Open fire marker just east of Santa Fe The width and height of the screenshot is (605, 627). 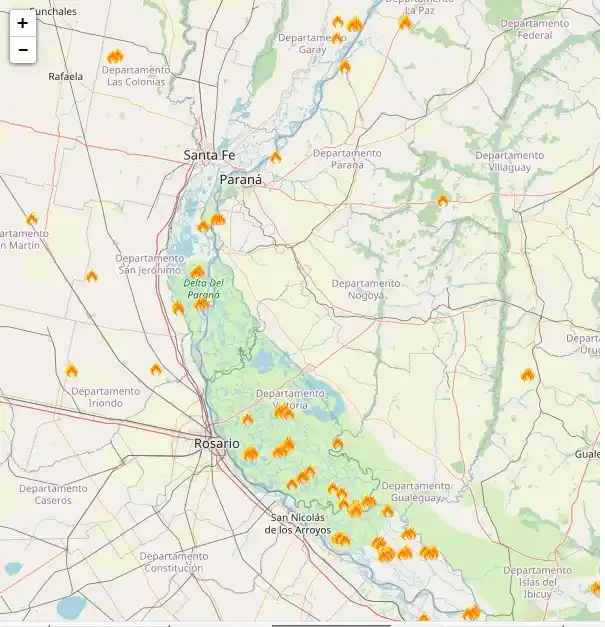pyautogui.click(x=276, y=157)
